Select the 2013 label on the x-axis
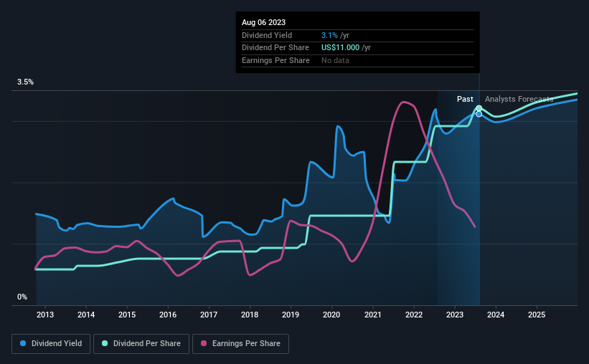The image size is (589, 364). click(45, 315)
